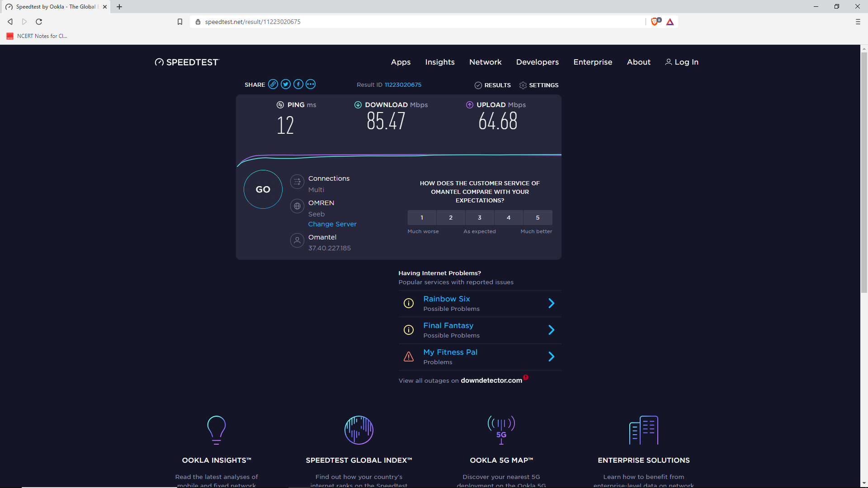Rate customer service 1 Much worse
The height and width of the screenshot is (488, 868).
pos(422,218)
